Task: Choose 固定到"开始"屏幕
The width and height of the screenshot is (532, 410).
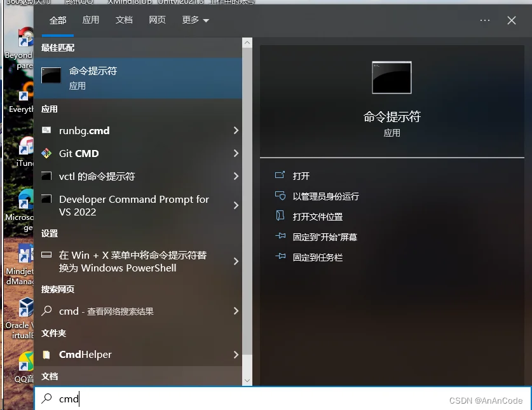Action: (325, 237)
